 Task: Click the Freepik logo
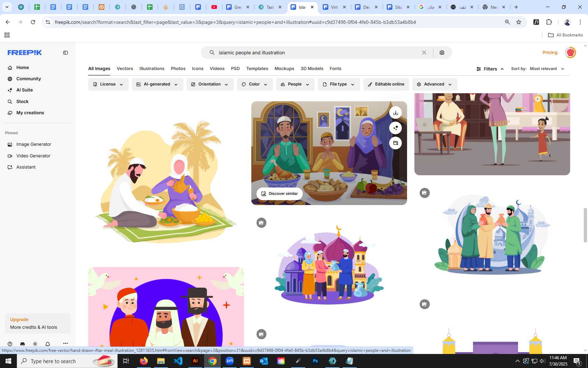(x=25, y=53)
